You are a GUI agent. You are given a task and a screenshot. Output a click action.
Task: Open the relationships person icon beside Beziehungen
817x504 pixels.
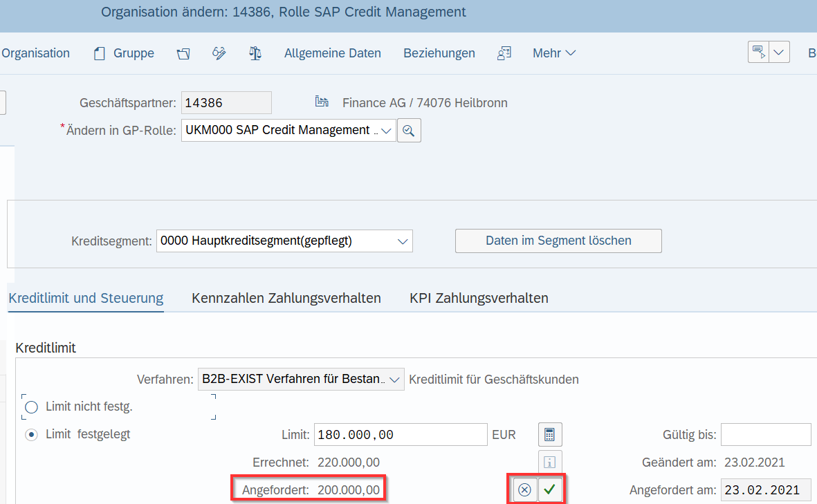504,53
